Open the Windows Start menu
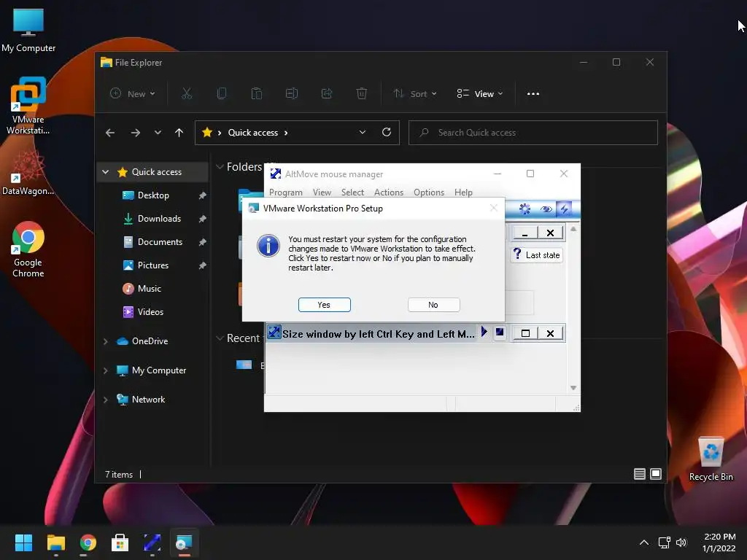 (23, 542)
